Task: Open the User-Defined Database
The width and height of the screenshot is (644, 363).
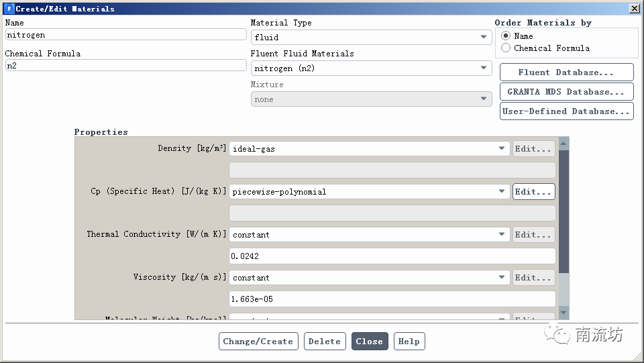Action: tap(566, 111)
